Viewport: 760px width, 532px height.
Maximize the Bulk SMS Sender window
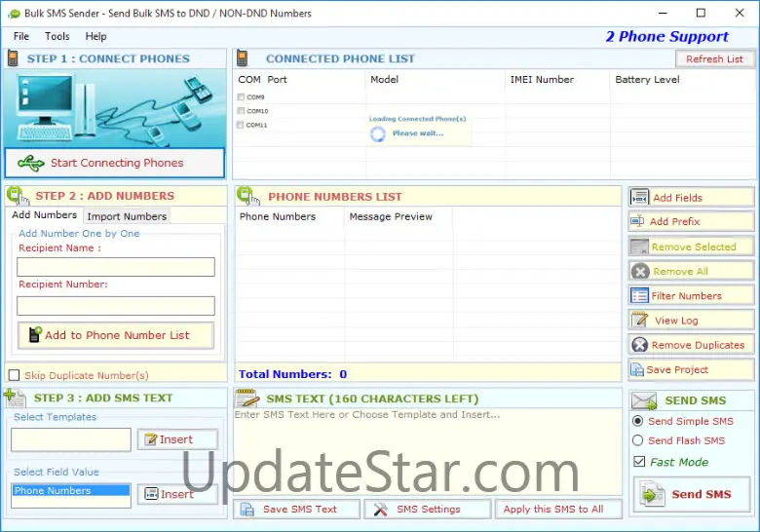[701, 13]
